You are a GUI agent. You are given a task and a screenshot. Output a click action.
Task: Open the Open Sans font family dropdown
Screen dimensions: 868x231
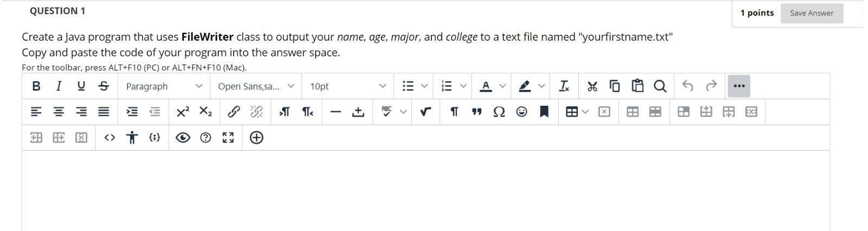256,86
